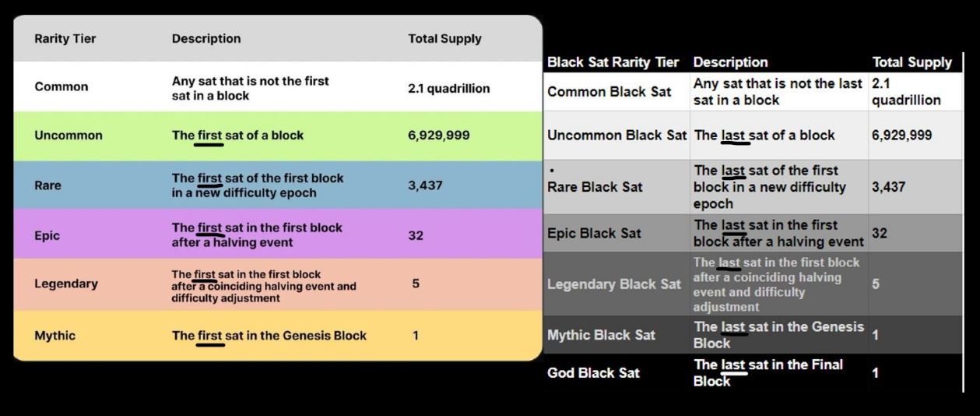The width and height of the screenshot is (980, 416).
Task: Click the Mythic Black Sat label
Action: tap(601, 335)
